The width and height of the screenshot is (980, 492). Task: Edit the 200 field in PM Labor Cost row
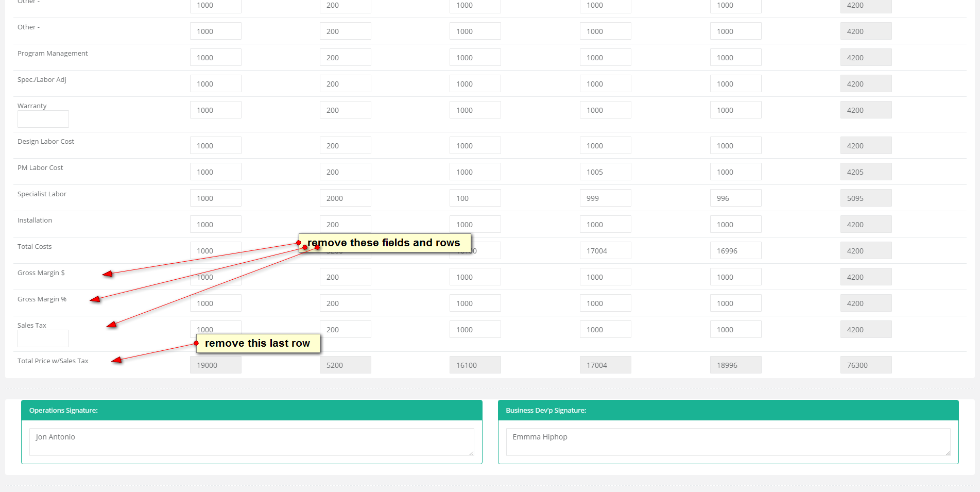pyautogui.click(x=346, y=172)
